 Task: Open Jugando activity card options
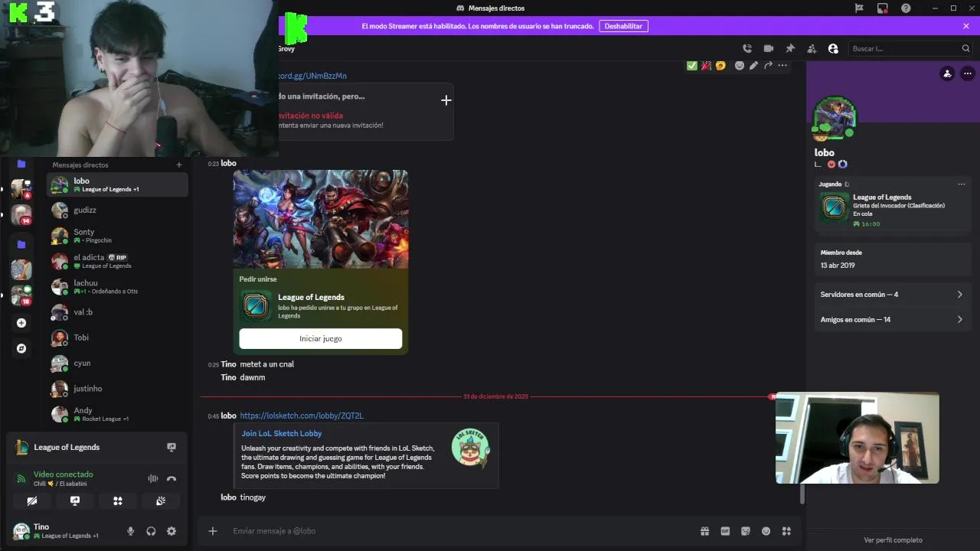(962, 184)
